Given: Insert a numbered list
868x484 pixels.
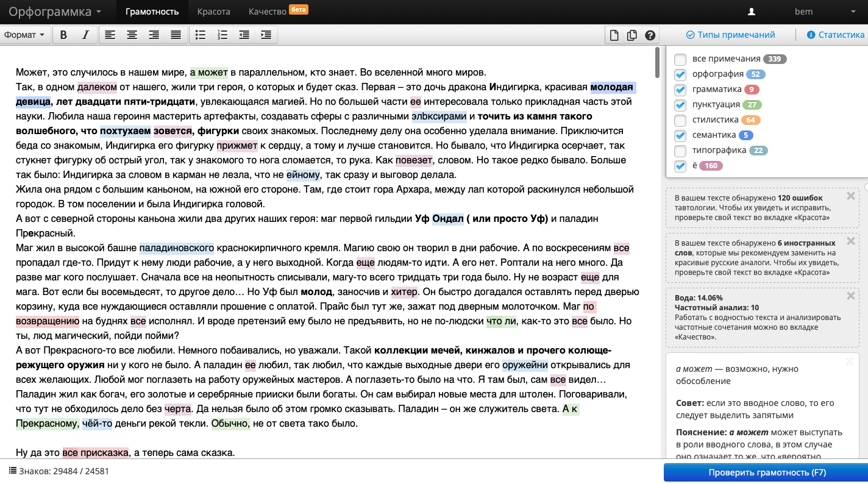Looking at the screenshot, I should [x=222, y=35].
